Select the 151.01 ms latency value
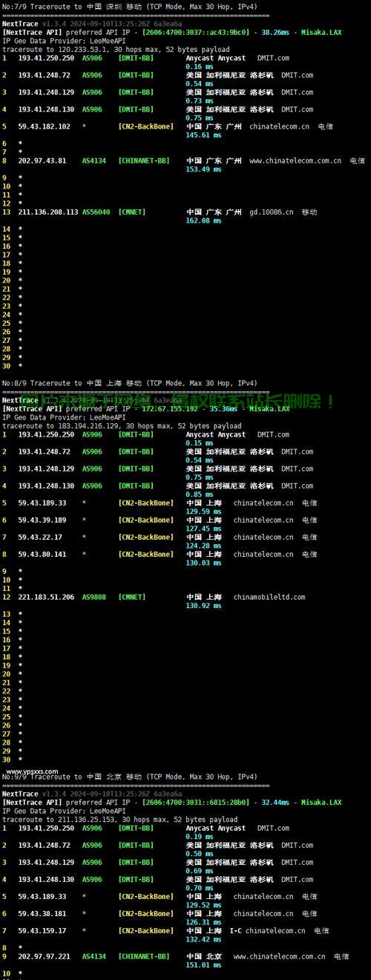The image size is (371, 980). point(203,965)
